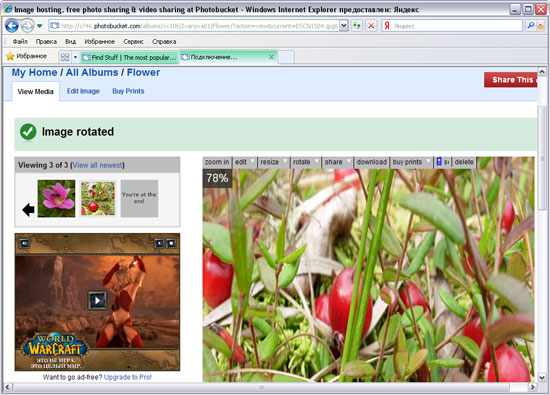
Task: Open the rotate dropdown in image toolbar
Action: (x=305, y=162)
